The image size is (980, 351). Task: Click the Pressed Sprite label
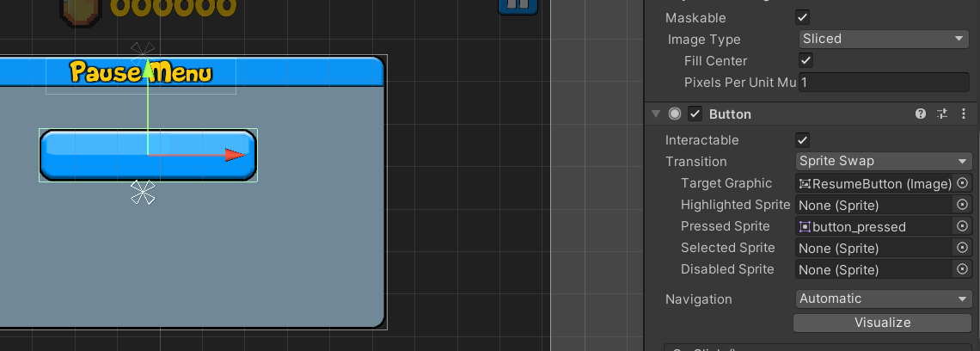click(725, 226)
